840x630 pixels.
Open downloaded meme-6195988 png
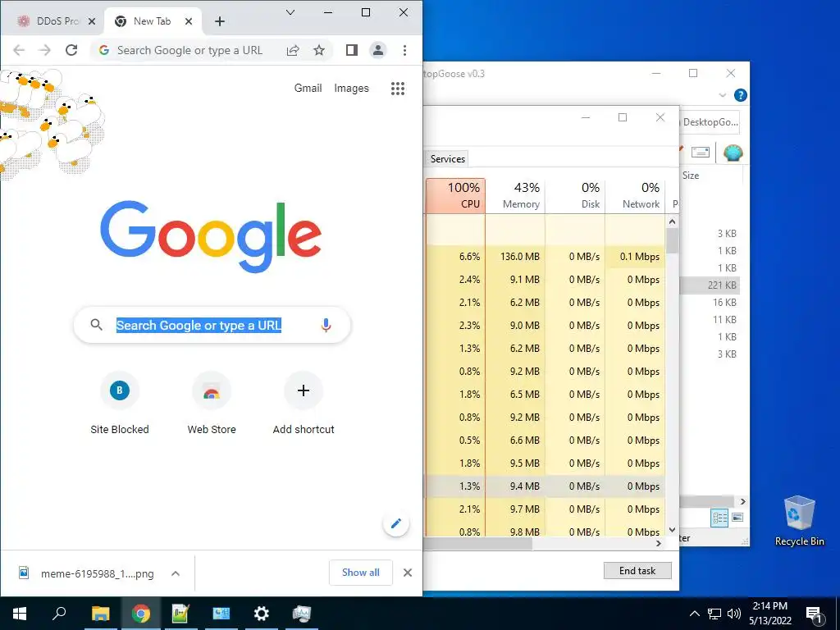click(97, 573)
